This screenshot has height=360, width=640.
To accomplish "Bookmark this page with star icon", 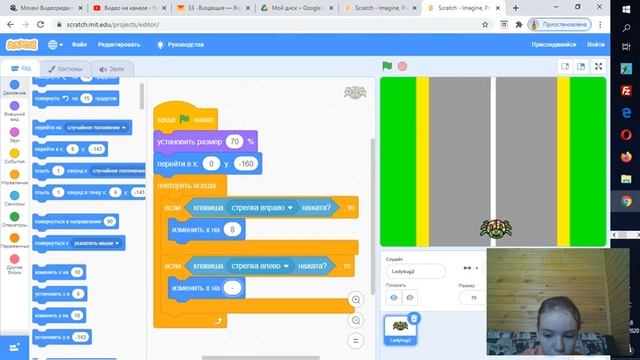I will point(485,24).
